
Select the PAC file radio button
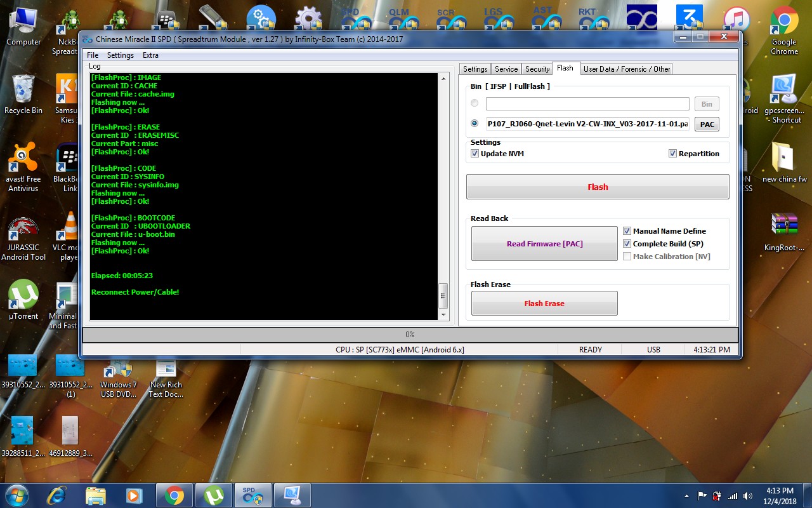pyautogui.click(x=475, y=123)
